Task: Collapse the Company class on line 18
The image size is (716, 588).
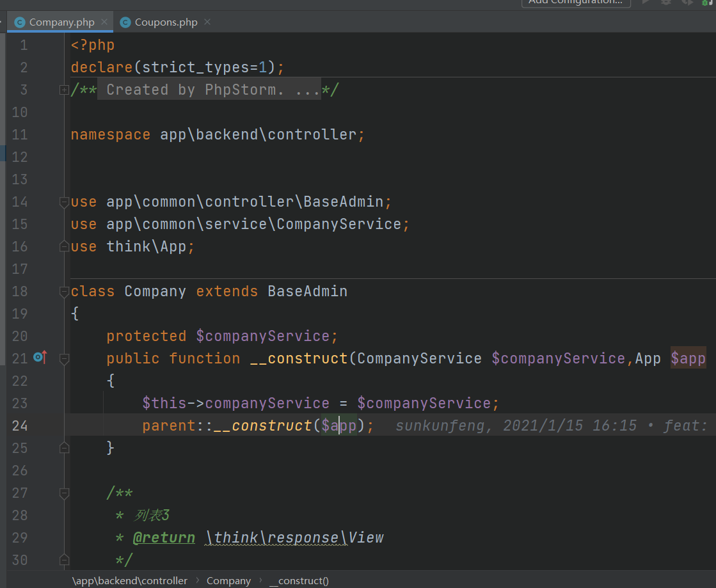Action: pyautogui.click(x=65, y=292)
